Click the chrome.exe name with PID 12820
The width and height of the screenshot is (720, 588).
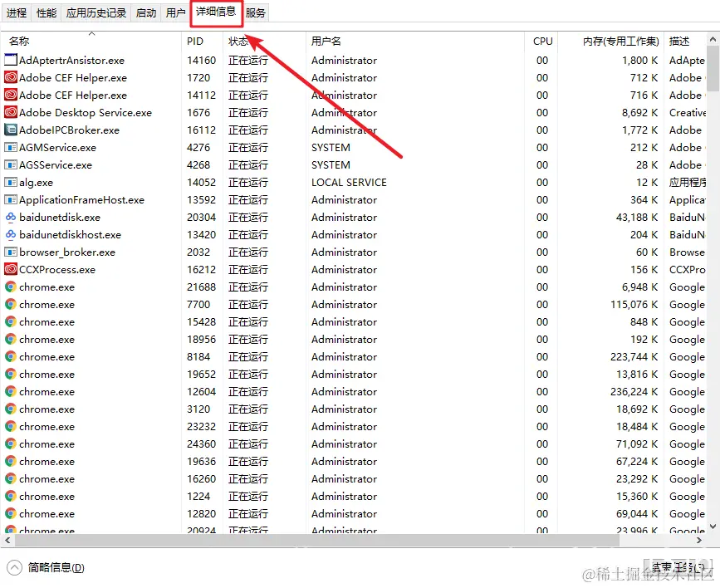point(47,514)
